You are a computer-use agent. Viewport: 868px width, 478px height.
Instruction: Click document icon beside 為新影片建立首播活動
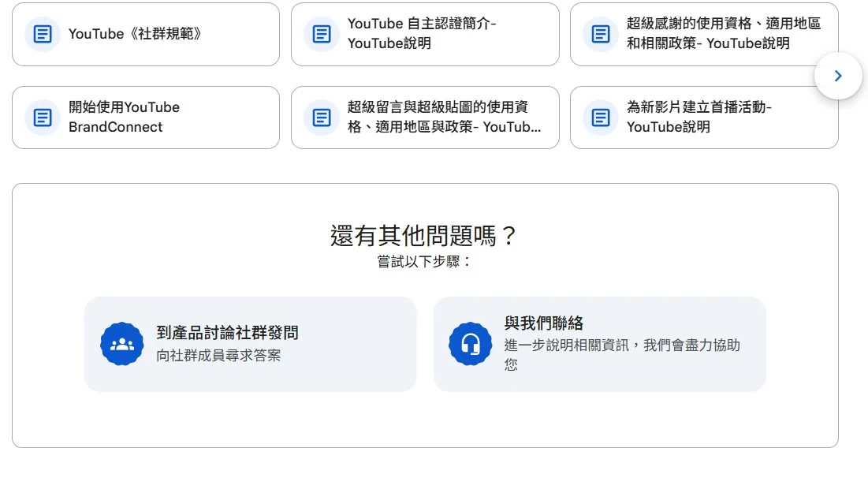(x=601, y=118)
